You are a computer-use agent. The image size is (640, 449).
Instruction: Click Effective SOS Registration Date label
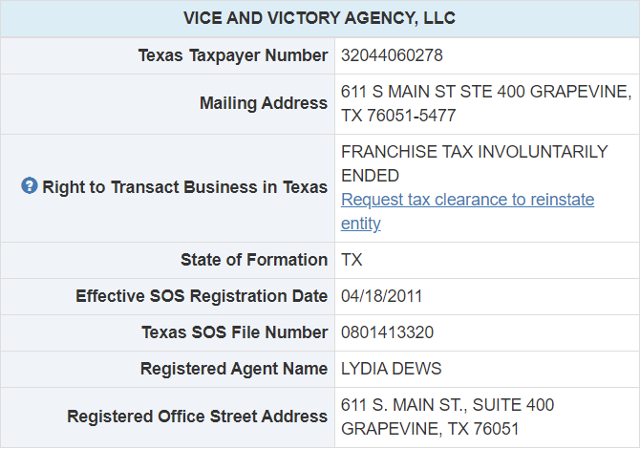(x=202, y=296)
